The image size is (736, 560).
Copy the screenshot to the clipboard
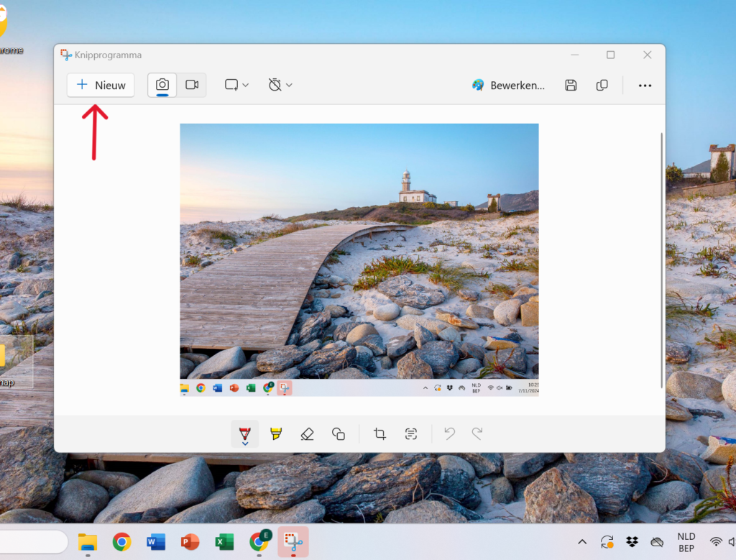(x=602, y=85)
